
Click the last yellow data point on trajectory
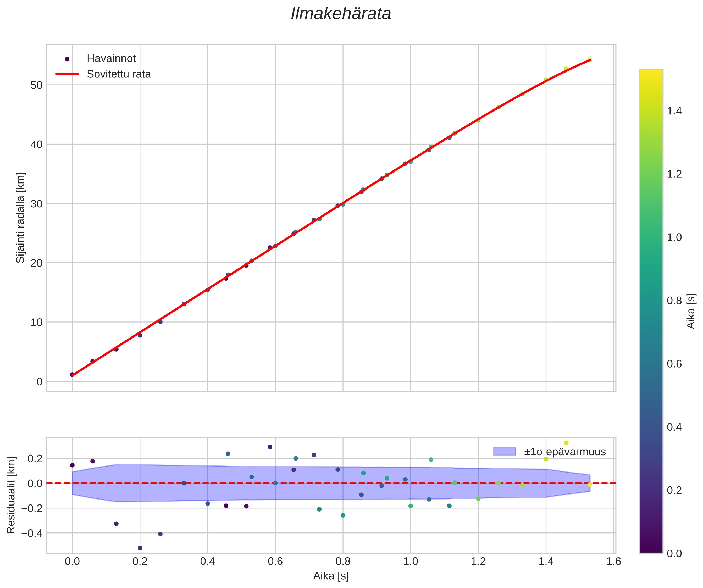(x=590, y=60)
